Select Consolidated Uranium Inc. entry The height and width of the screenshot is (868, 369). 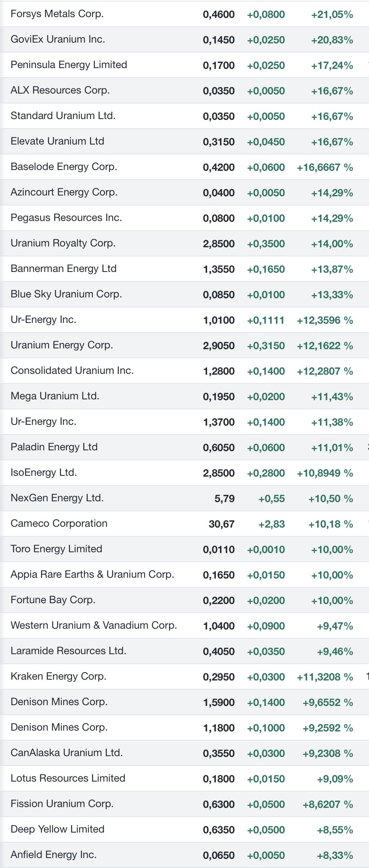tap(72, 371)
